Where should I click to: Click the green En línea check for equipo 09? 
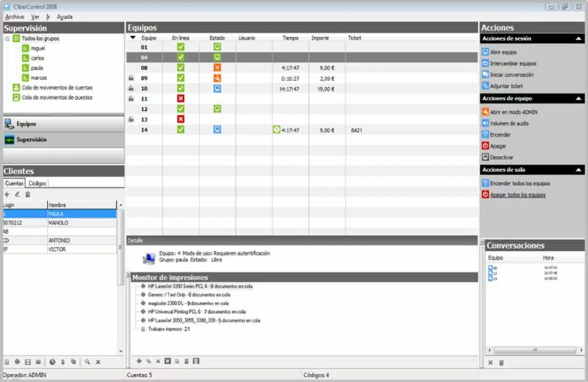tap(180, 78)
